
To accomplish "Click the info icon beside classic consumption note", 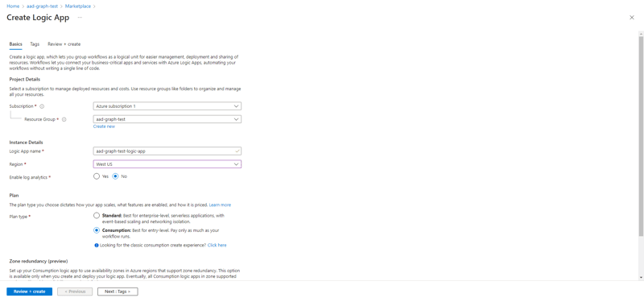I will [97, 246].
